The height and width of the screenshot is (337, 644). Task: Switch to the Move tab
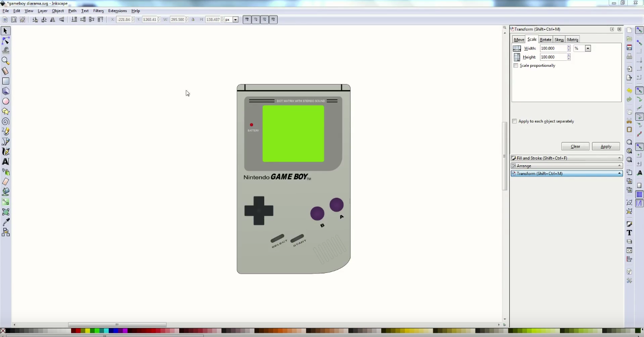519,40
